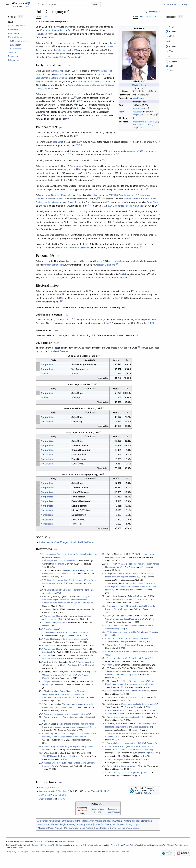
Task: Go to '2014 special election' in Contents
Action: click(19, 41)
